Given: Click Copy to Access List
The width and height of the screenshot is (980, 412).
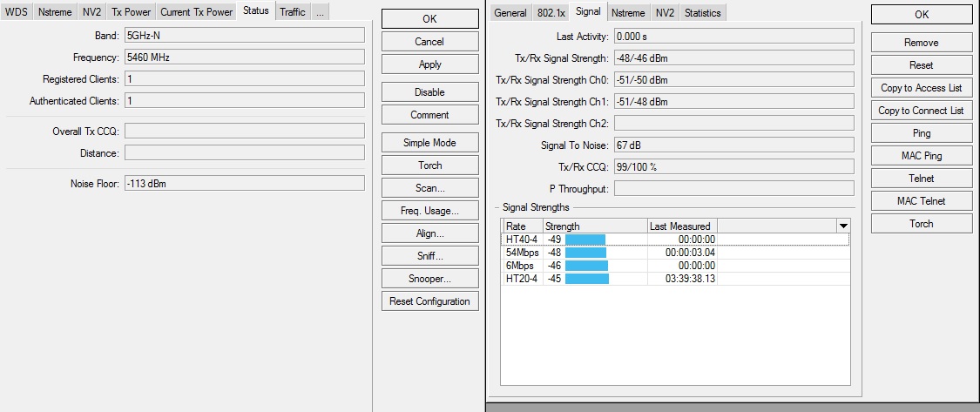Looking at the screenshot, I should pos(922,87).
